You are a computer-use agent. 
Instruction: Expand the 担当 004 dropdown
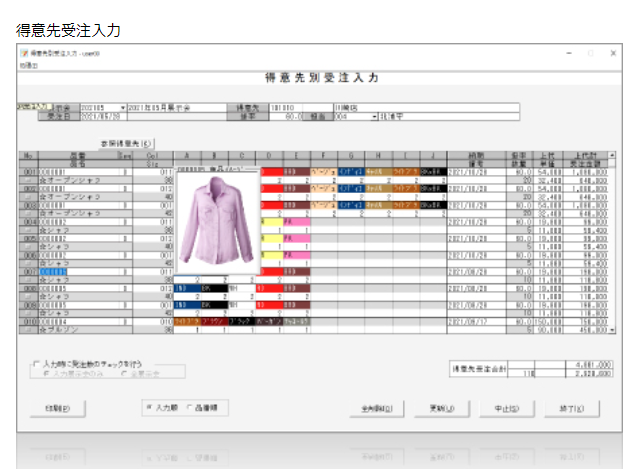374,116
